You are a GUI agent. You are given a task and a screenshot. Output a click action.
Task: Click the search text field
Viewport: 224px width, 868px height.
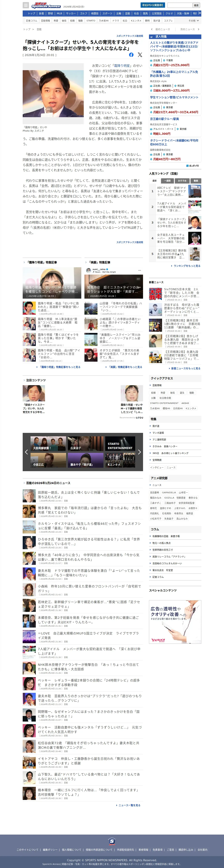(x=180, y=5)
